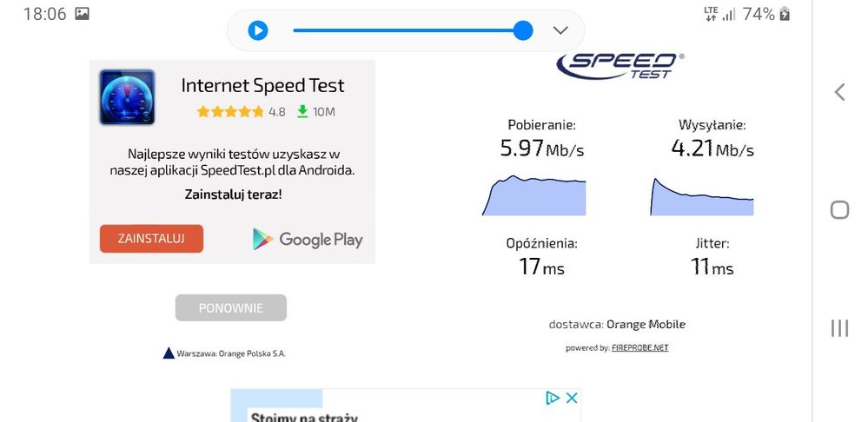Open the Google Play logo
Viewport: 868px width, 422px height.
[x=308, y=239]
